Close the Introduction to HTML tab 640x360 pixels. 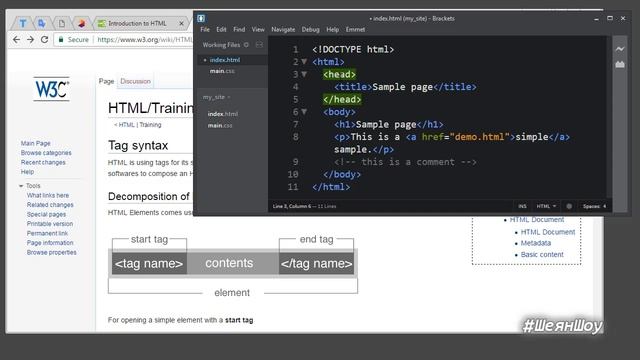point(181,24)
